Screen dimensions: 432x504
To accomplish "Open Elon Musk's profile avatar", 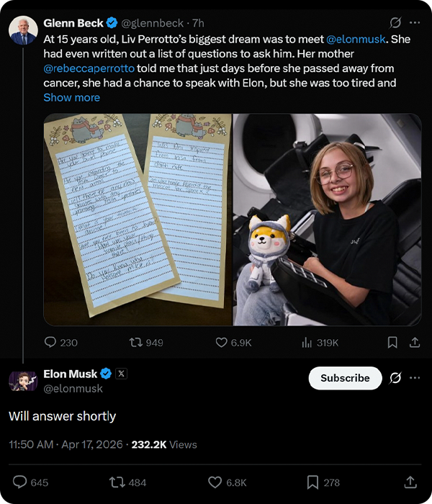I will point(23,380).
